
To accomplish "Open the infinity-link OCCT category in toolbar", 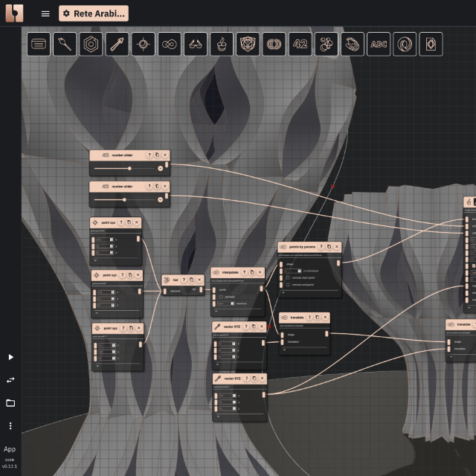I will (x=170, y=44).
